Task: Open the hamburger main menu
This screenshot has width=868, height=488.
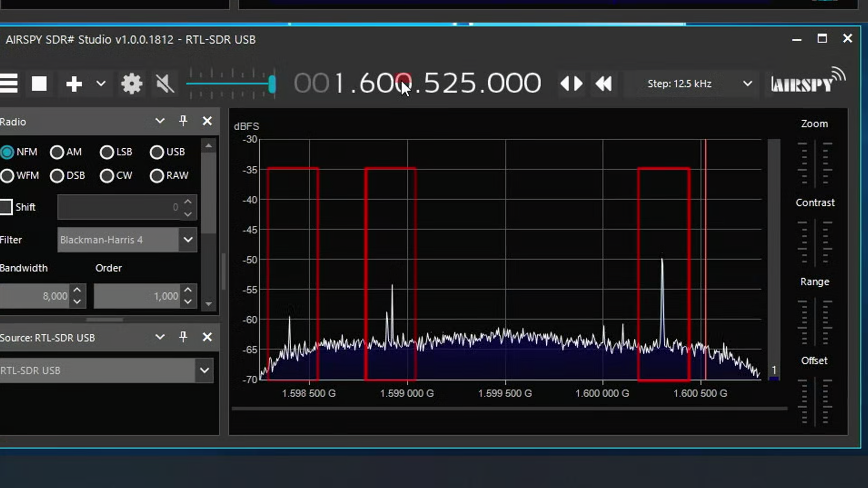Action: (9, 84)
